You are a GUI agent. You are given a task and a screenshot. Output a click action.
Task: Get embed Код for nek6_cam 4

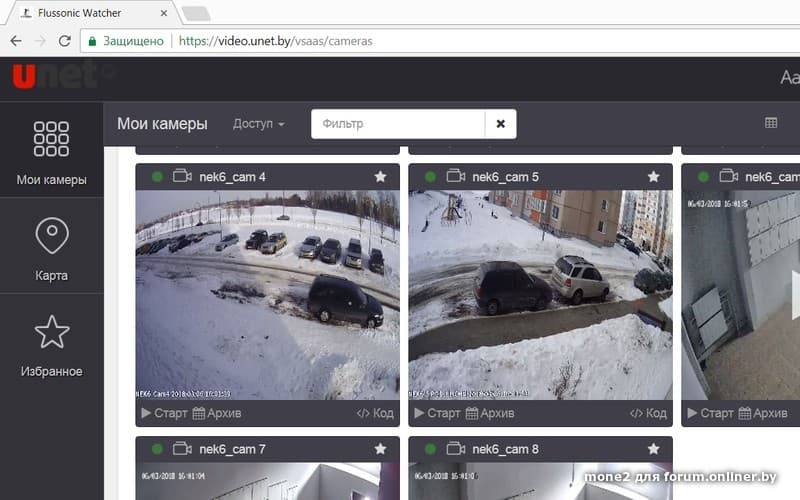tap(376, 413)
